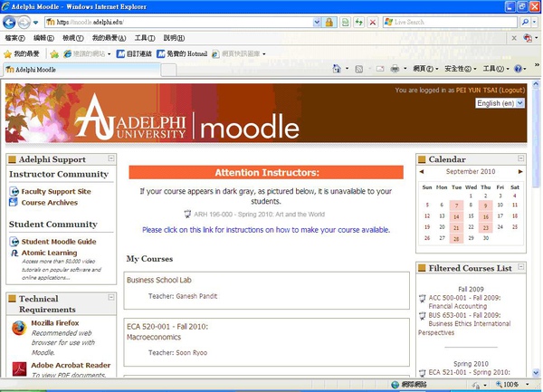The height and width of the screenshot is (392, 543).
Task: Click the red X Stop loading icon
Action: 373,22
